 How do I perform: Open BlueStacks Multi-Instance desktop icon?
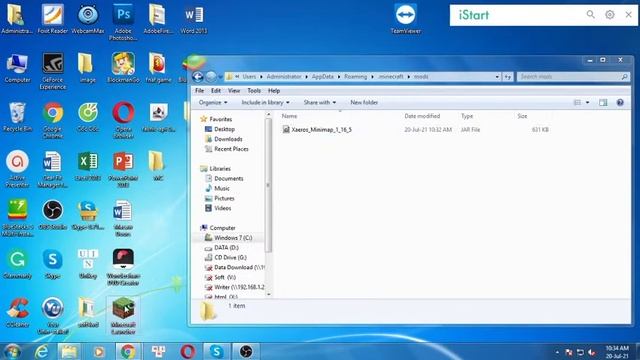coord(17,218)
